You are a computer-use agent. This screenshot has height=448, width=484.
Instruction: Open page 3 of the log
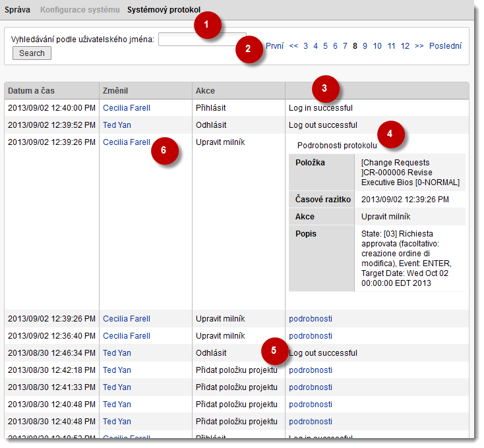305,46
